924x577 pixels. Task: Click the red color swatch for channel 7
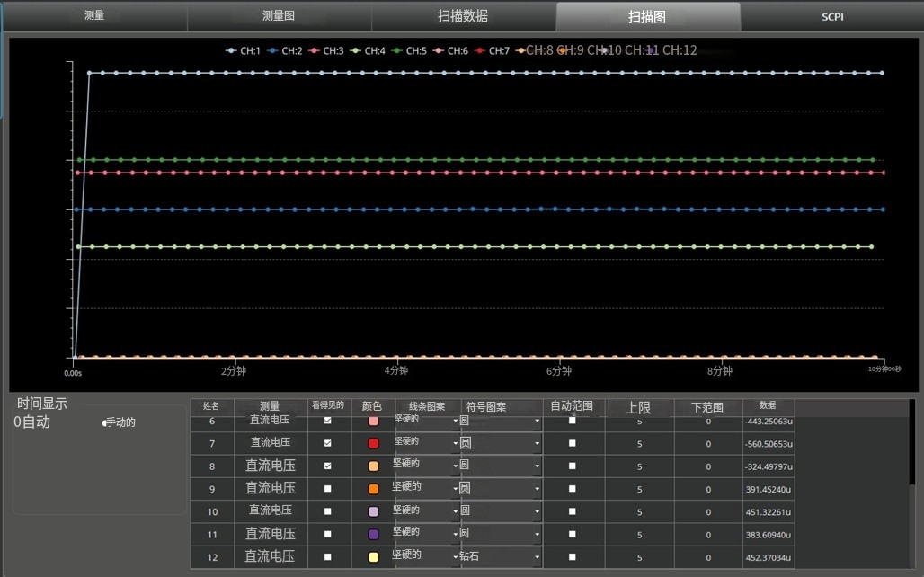tap(373, 443)
